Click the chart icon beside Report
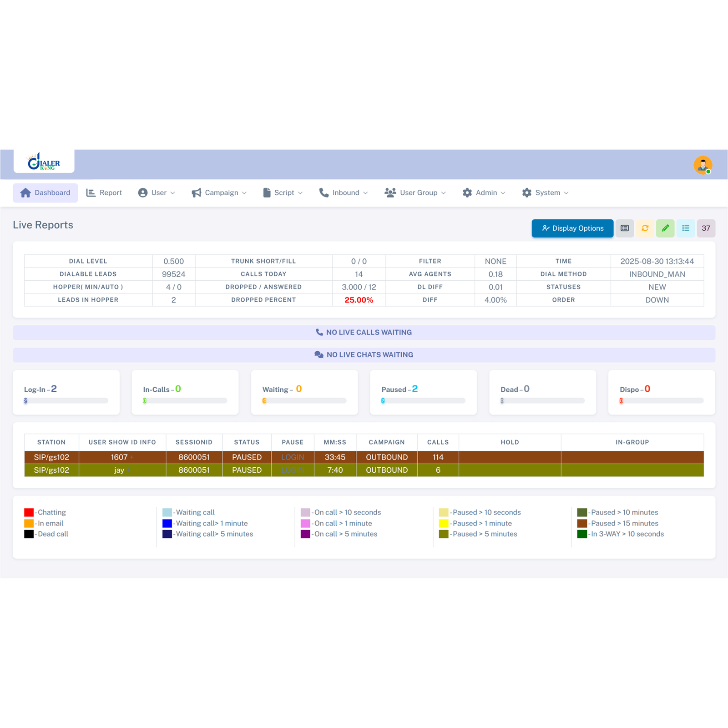 (91, 193)
